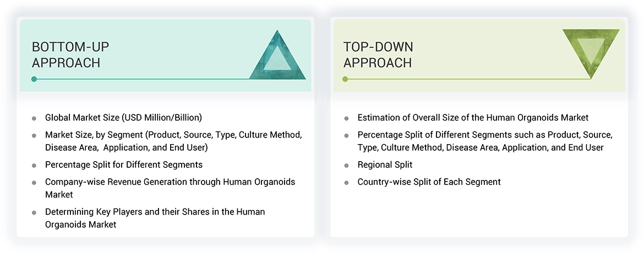Image resolution: width=644 pixels, height=253 pixels.
Task: Click Estimation of Overall Size item
Action: tap(473, 117)
